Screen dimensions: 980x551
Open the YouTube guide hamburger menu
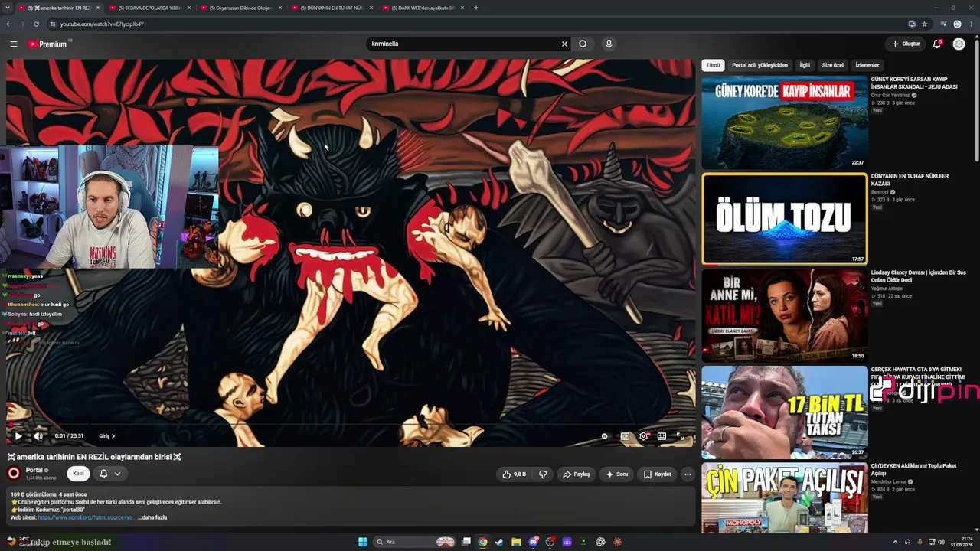pyautogui.click(x=13, y=44)
